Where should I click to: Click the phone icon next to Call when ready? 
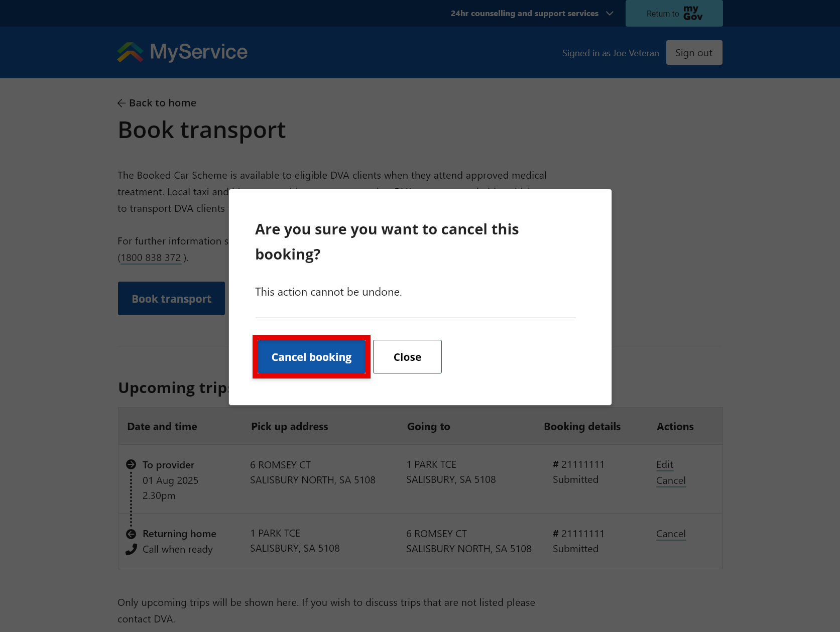130,550
